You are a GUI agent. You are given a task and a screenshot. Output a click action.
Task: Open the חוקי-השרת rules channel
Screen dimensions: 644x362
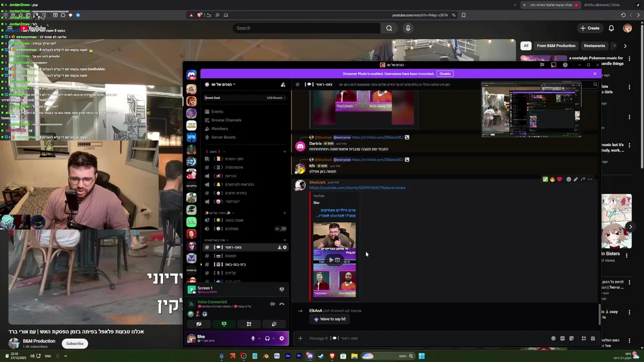pyautogui.click(x=245, y=159)
